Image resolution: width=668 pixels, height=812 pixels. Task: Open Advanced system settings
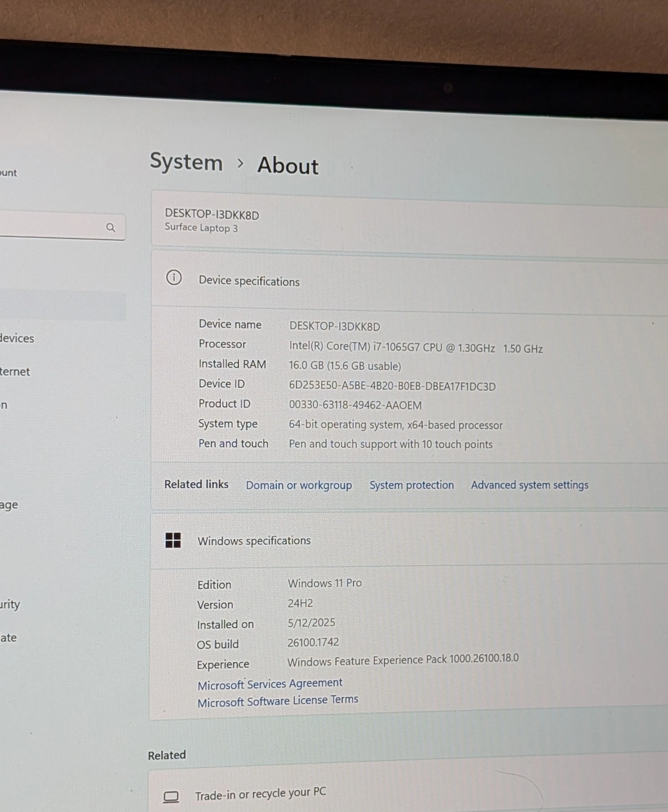[x=529, y=485]
